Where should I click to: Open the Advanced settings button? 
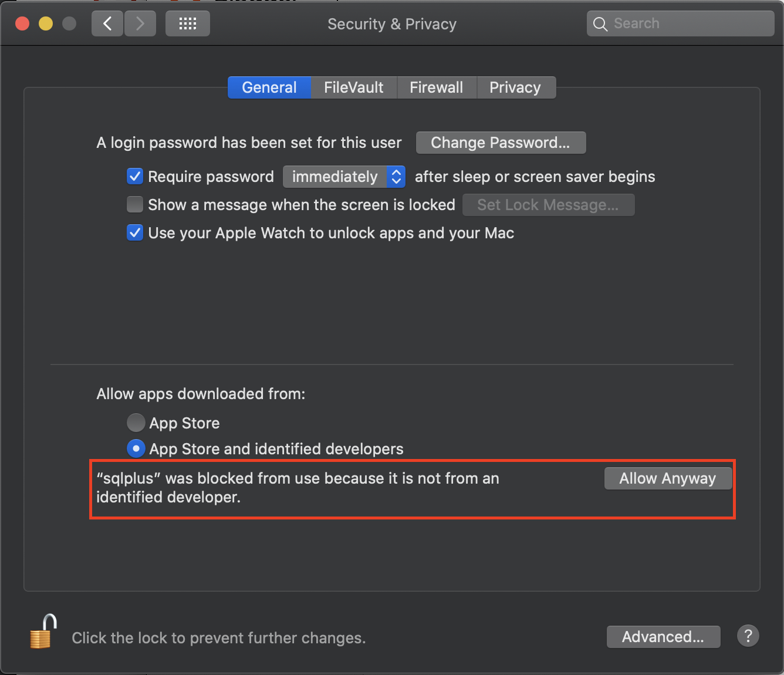coord(663,637)
